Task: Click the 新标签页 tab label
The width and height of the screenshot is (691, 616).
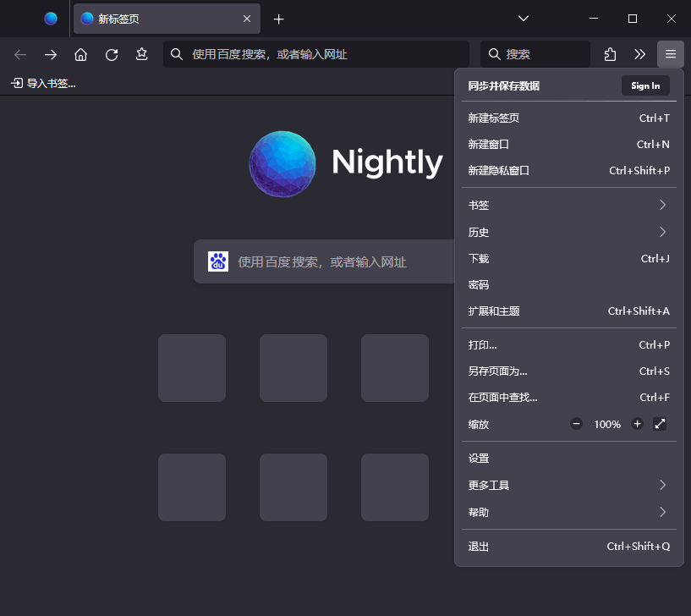Action: 118,19
